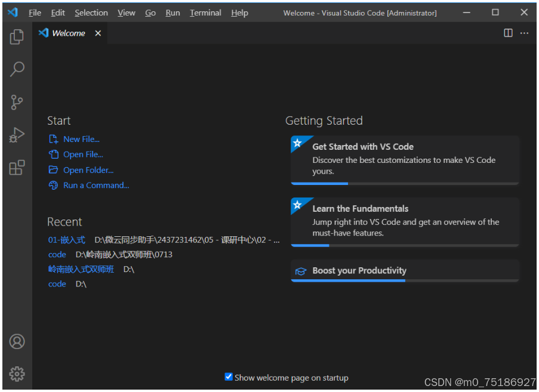Click the path text starting D:\微云同步助手

[x=187, y=240]
